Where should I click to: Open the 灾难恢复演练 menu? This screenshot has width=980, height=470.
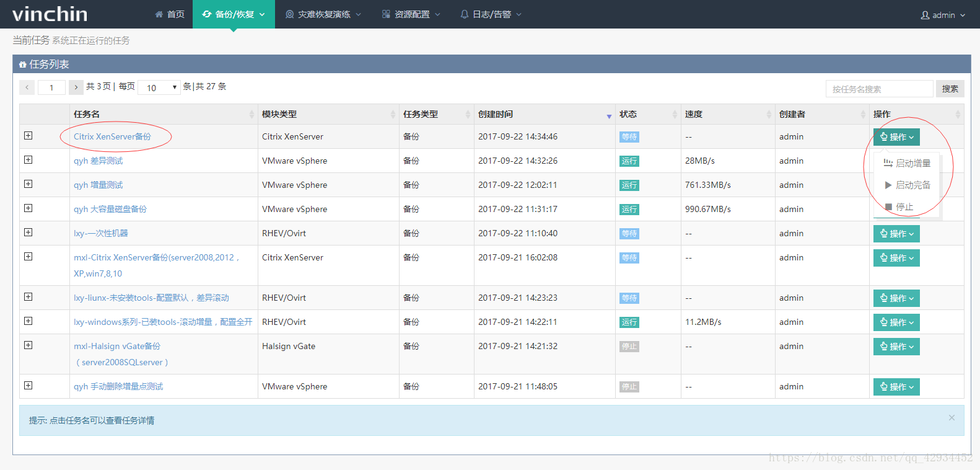coord(323,14)
